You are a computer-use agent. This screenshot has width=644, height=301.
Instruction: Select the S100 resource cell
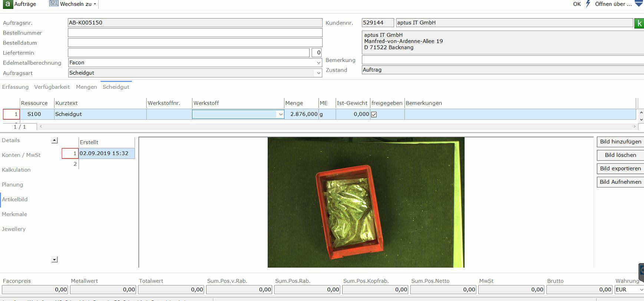click(37, 114)
